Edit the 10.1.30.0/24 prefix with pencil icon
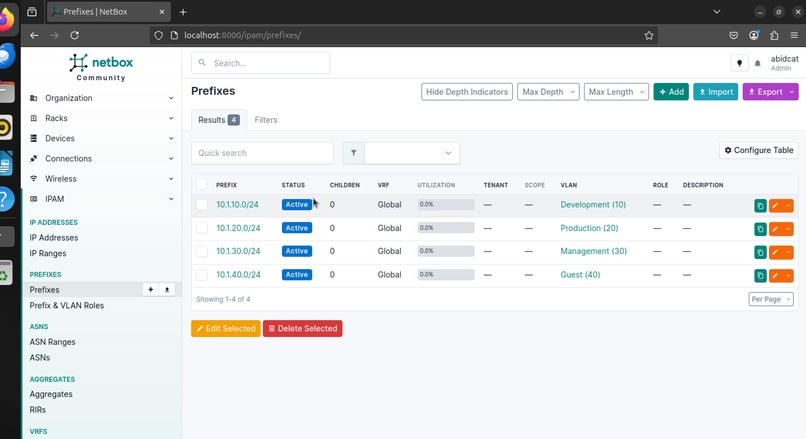The height and width of the screenshot is (439, 806). (775, 252)
